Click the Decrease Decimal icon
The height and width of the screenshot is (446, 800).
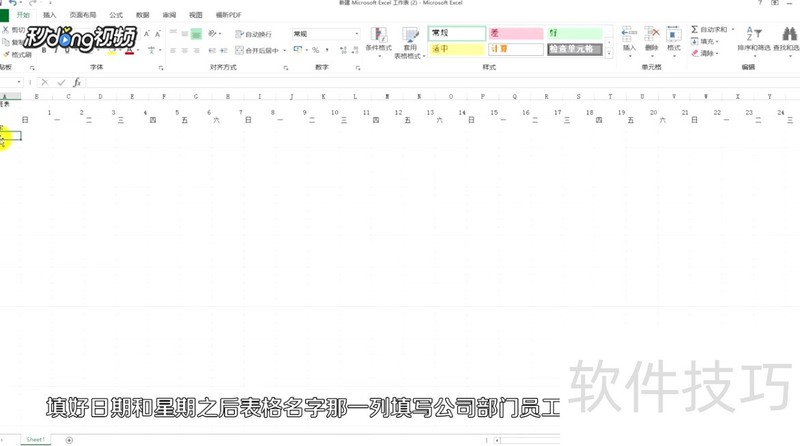click(355, 50)
